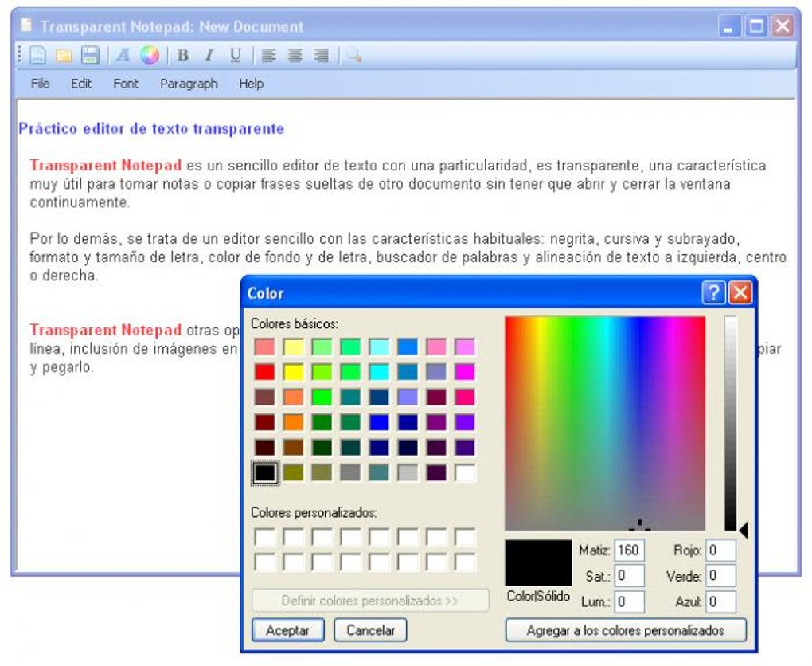Align text to the right
Screen dimensions: 812x666
click(x=321, y=55)
